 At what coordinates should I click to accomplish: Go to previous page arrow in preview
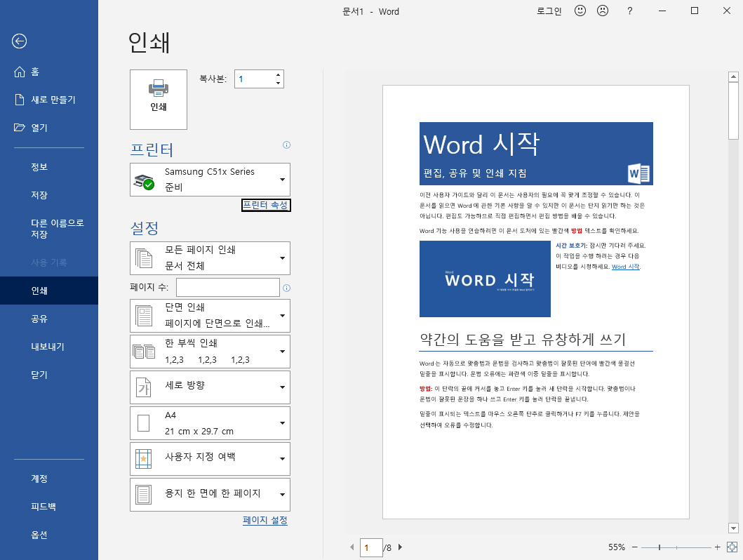coord(352,547)
